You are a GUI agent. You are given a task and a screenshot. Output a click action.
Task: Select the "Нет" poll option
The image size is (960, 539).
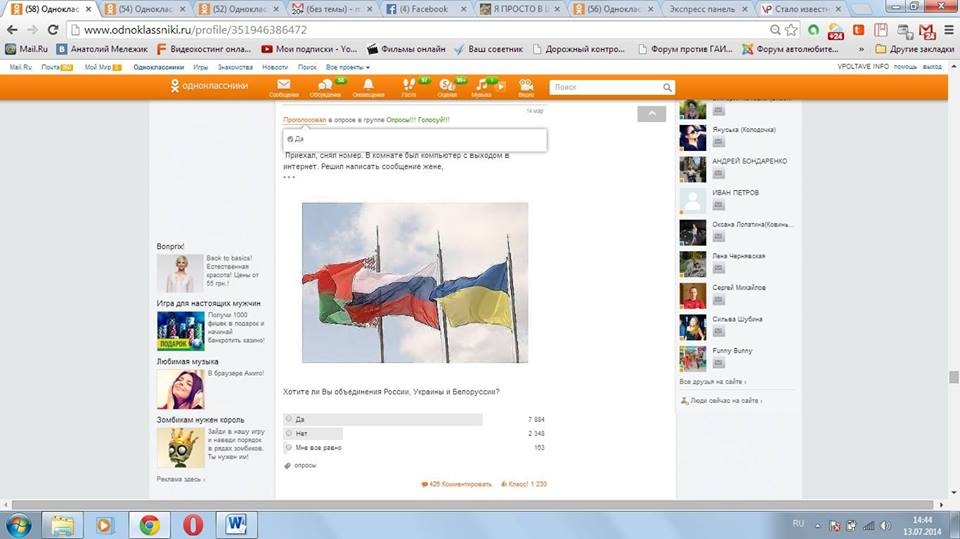pos(289,434)
